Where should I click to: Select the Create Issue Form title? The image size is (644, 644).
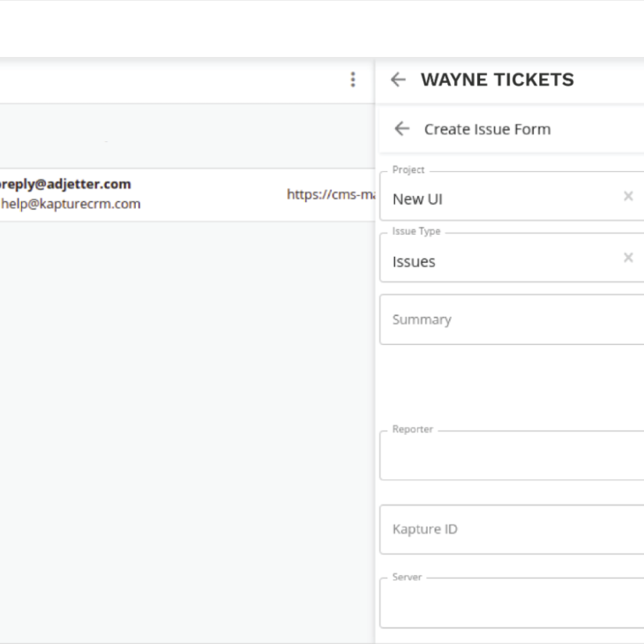(488, 129)
